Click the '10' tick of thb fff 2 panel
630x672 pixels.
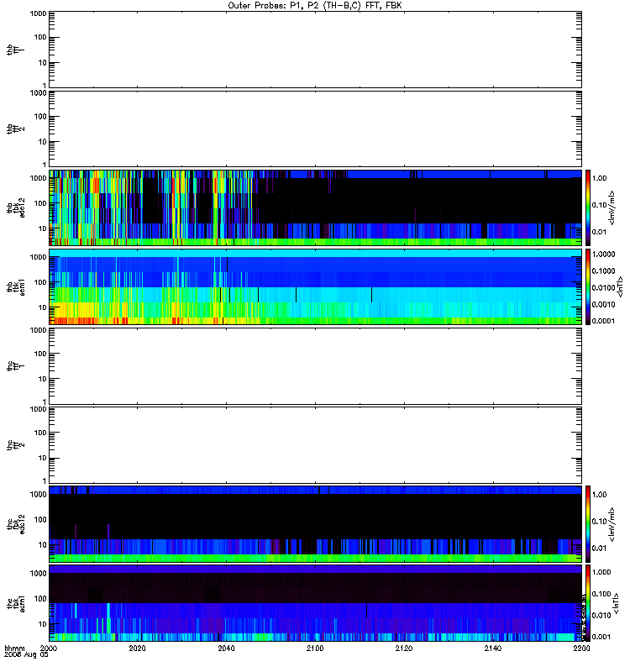[43, 142]
